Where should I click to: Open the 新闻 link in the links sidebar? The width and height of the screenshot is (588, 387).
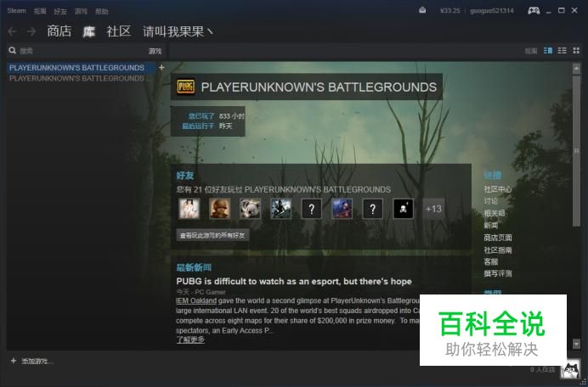click(x=491, y=225)
